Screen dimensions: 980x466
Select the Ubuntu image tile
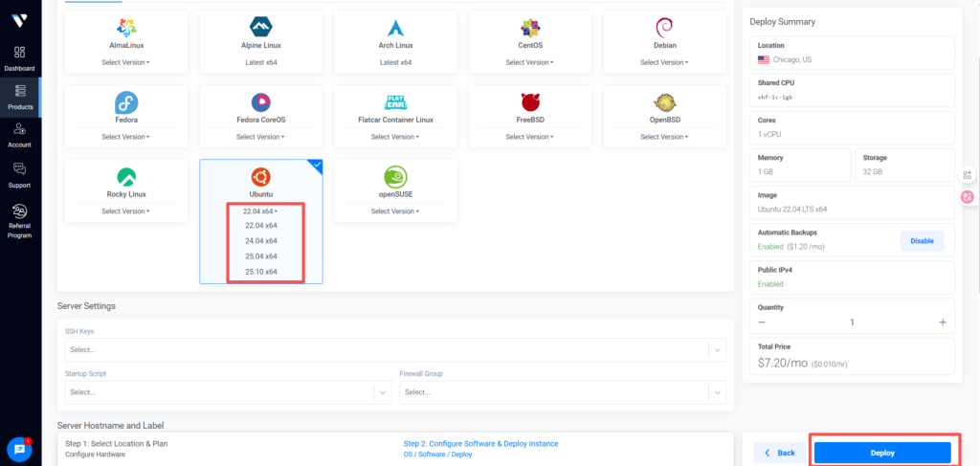(260, 177)
